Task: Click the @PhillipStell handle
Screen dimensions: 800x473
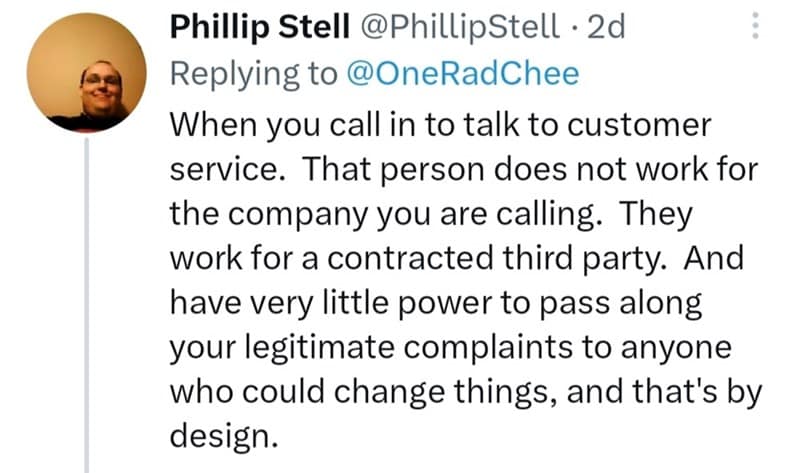Action: tap(459, 27)
